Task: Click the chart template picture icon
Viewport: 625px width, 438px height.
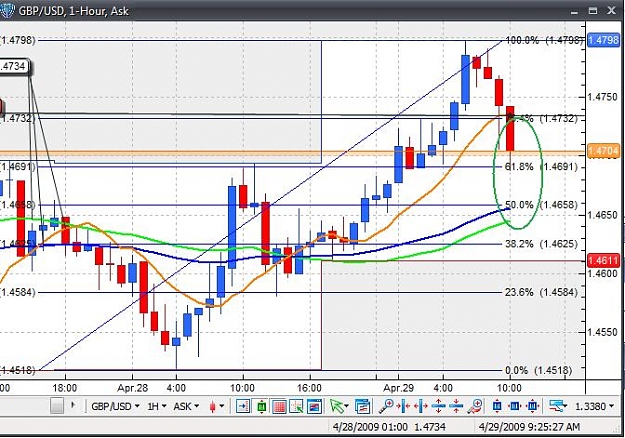Action: pos(314,406)
